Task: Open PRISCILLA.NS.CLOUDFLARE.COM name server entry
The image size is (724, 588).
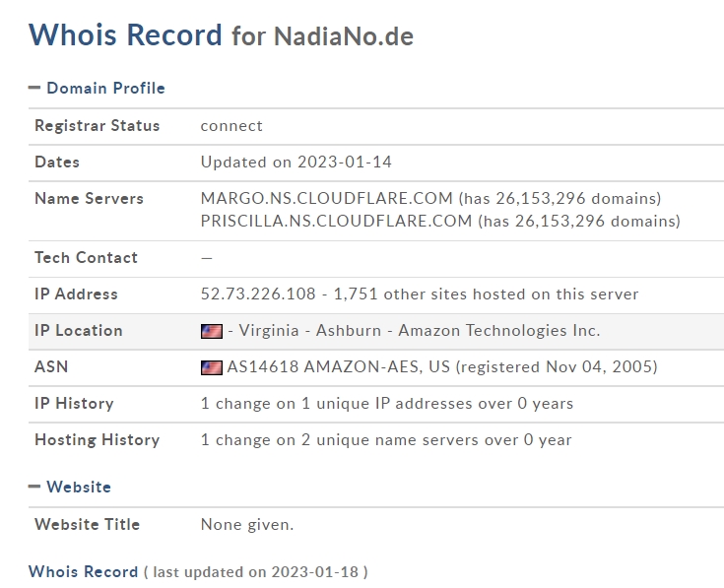Action: [337, 221]
